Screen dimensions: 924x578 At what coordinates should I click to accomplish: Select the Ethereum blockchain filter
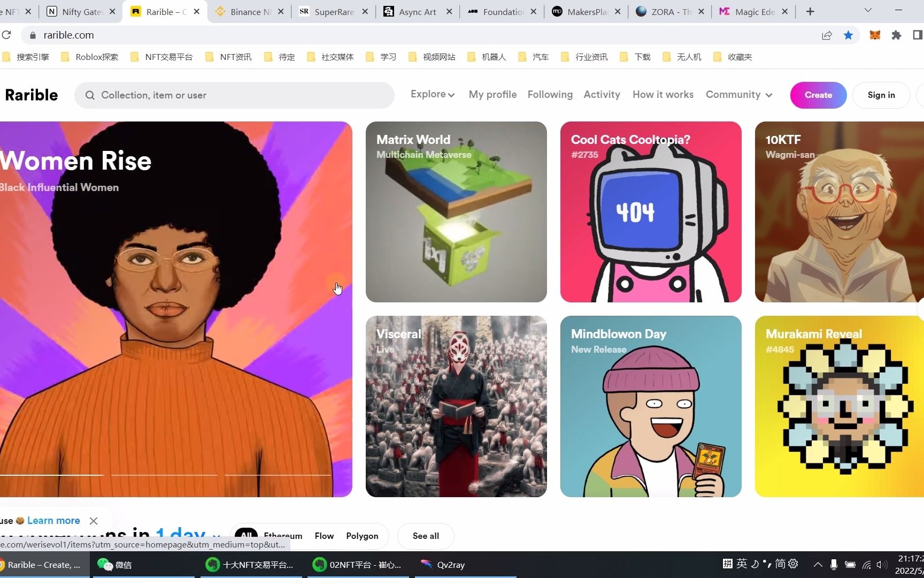(283, 536)
